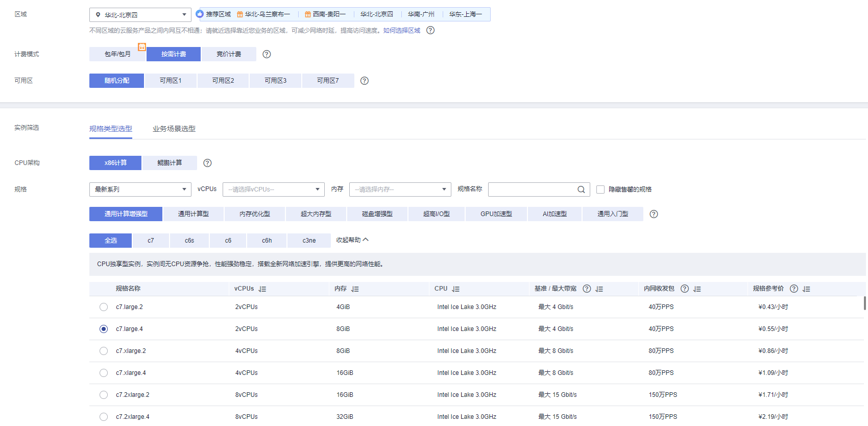Select c7.2xlarge.2 radio button
Screen dimensions: 868x426
[x=104, y=395]
